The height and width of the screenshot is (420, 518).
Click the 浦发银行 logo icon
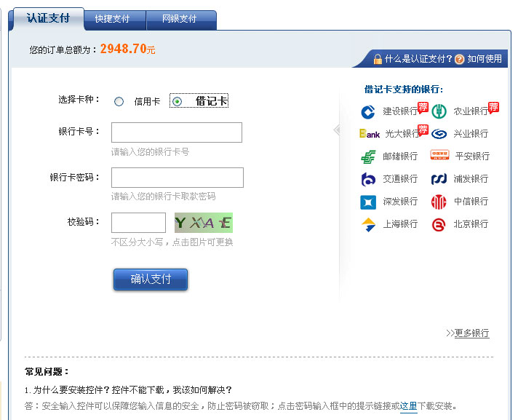439,179
